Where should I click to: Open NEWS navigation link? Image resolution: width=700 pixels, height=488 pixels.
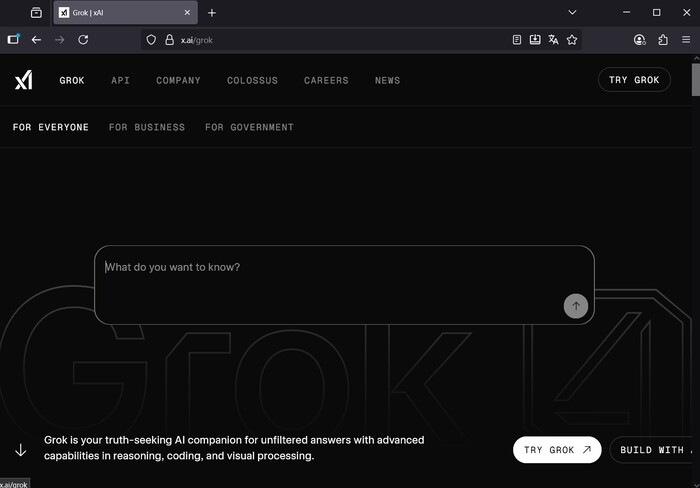[388, 80]
